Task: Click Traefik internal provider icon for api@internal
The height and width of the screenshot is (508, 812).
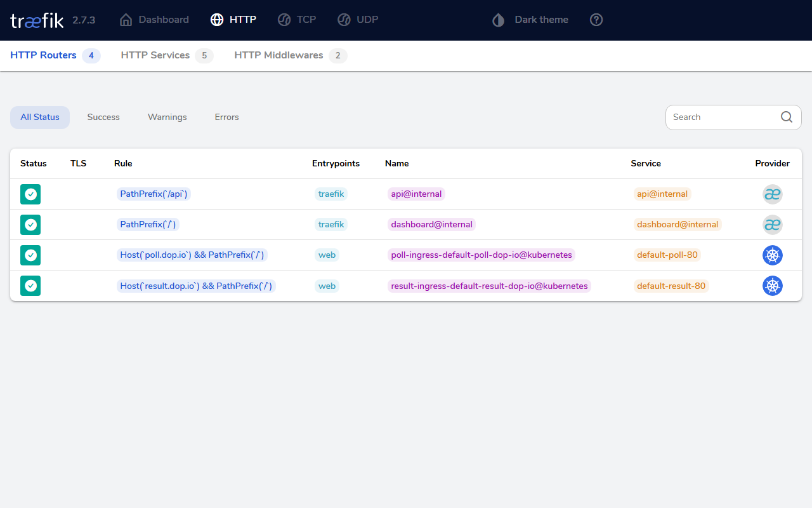Action: click(x=772, y=194)
